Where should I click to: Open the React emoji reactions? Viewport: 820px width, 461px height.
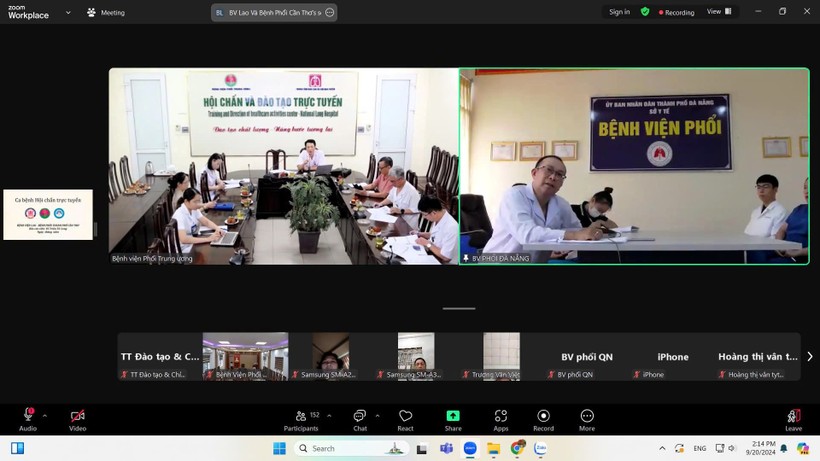[x=405, y=419]
